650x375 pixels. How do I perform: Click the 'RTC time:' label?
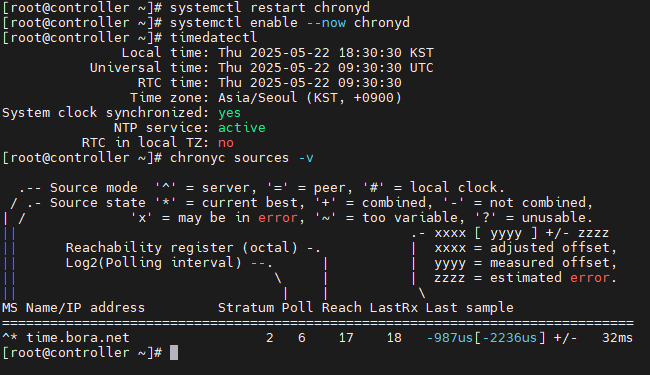pos(173,83)
